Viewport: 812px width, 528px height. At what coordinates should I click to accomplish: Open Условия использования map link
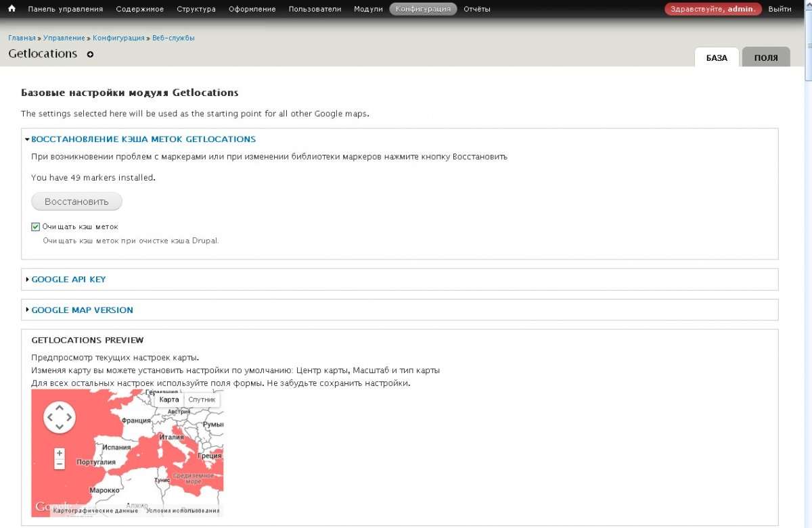pyautogui.click(x=183, y=511)
